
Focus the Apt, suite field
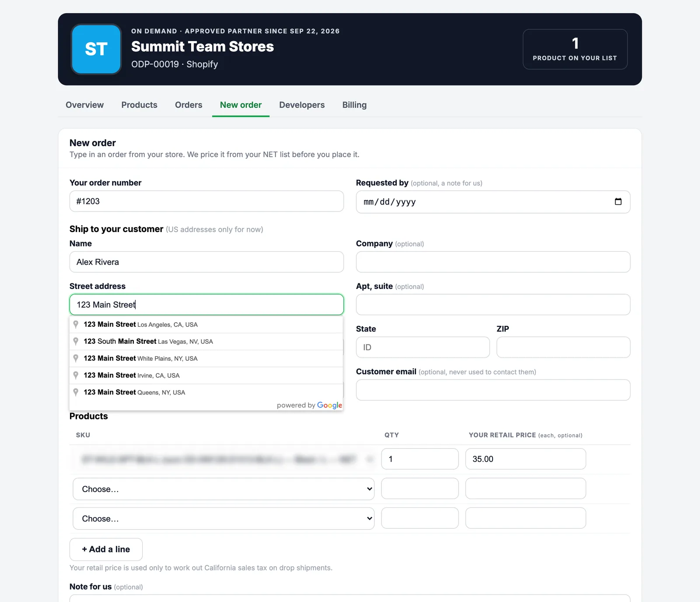[x=493, y=305]
